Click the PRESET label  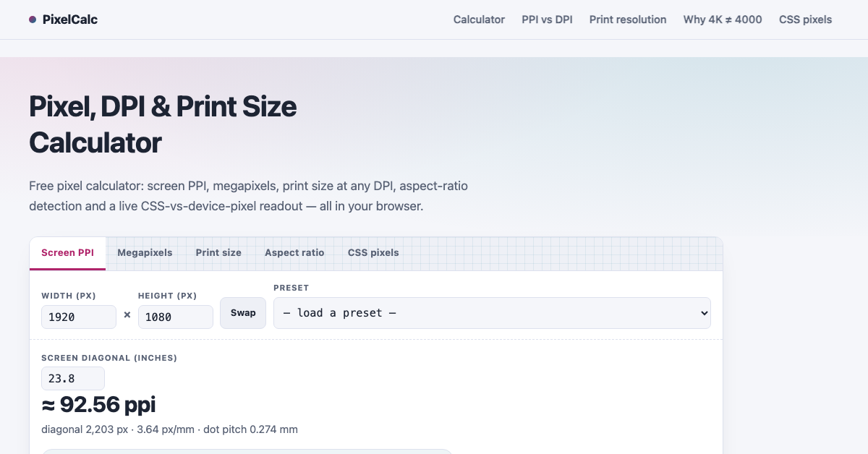291,288
